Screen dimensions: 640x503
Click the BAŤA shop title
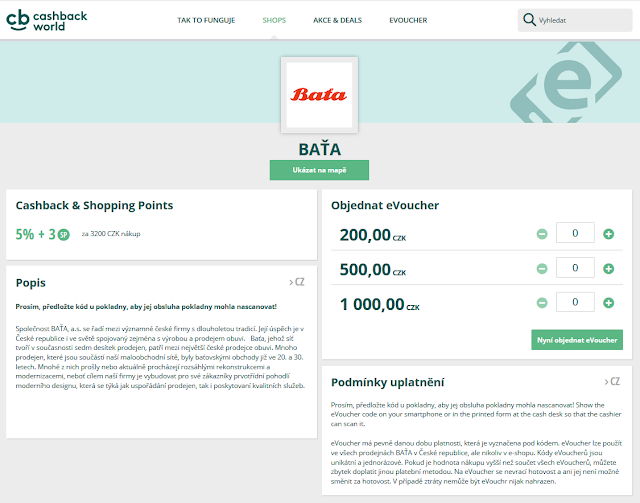pos(320,149)
